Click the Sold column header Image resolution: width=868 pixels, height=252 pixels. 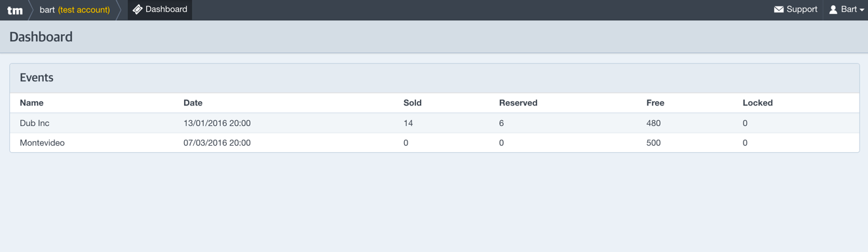pyautogui.click(x=413, y=103)
